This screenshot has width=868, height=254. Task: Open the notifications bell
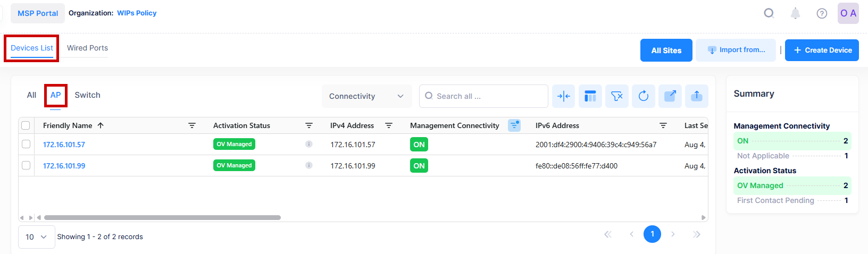coord(795,13)
